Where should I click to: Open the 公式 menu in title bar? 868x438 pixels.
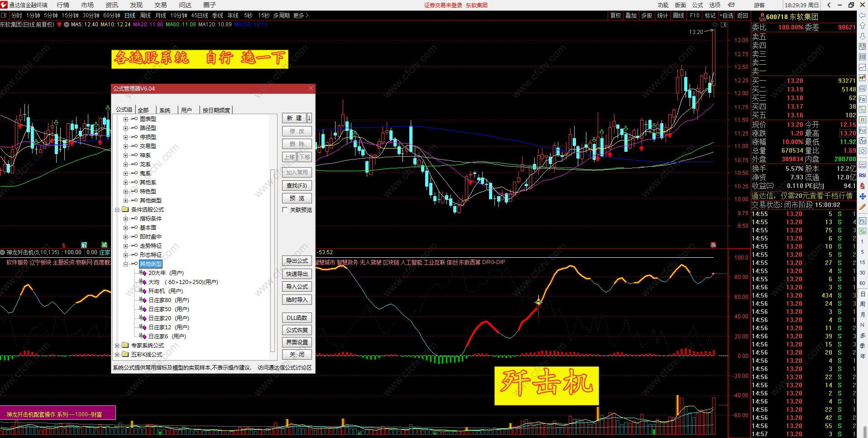(697, 5)
